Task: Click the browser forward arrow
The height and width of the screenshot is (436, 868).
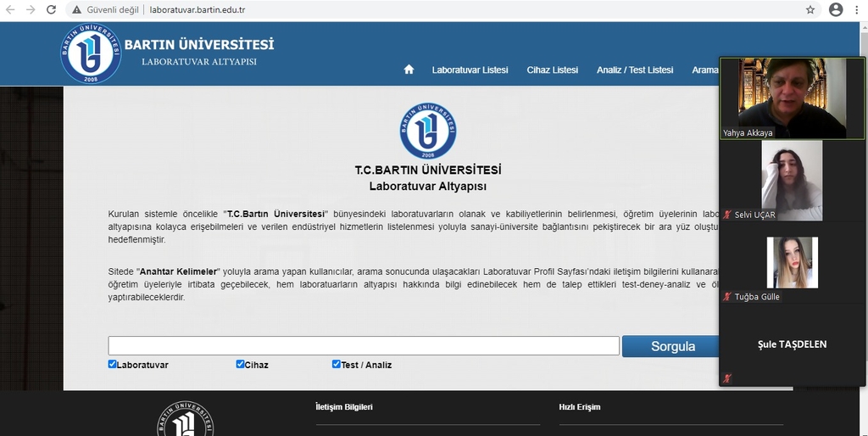Action: [31, 9]
